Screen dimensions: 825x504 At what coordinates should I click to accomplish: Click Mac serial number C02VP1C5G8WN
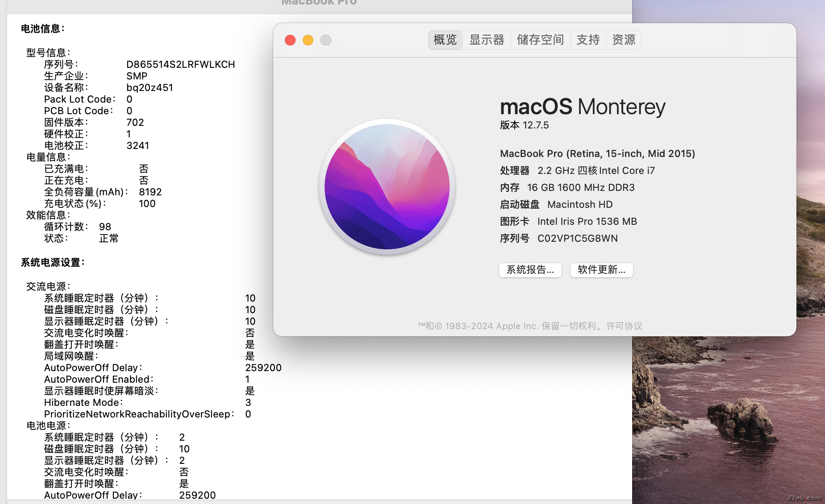(x=577, y=239)
